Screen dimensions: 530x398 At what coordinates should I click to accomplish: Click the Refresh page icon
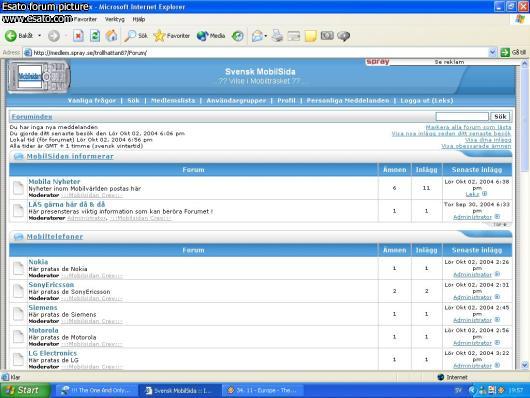(x=95, y=36)
